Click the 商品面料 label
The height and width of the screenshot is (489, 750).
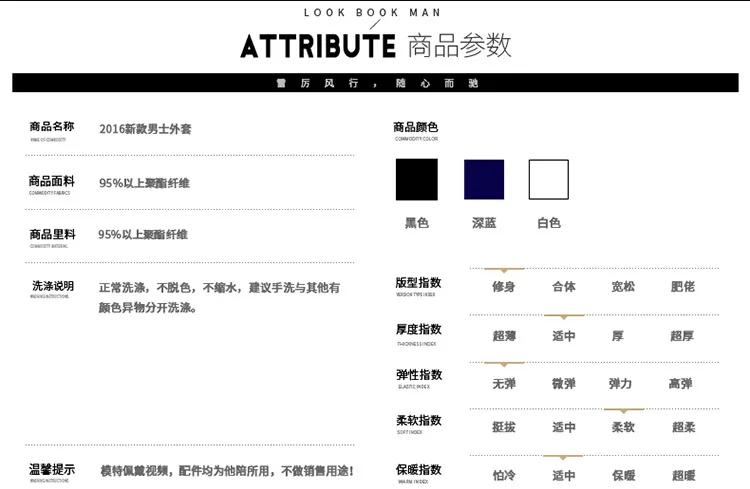(52, 181)
